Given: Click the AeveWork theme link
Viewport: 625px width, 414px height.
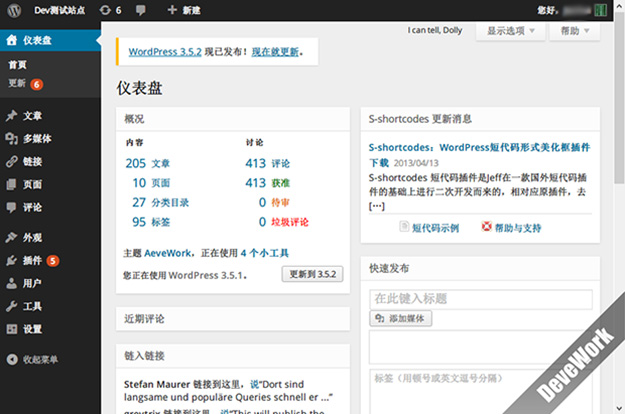Looking at the screenshot, I should tap(167, 253).
